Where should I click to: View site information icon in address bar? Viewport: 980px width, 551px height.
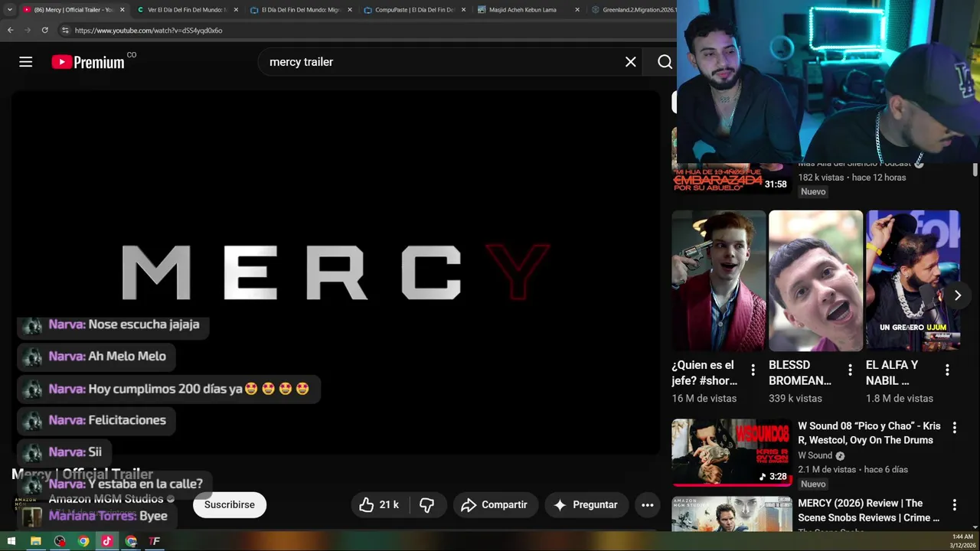(65, 30)
